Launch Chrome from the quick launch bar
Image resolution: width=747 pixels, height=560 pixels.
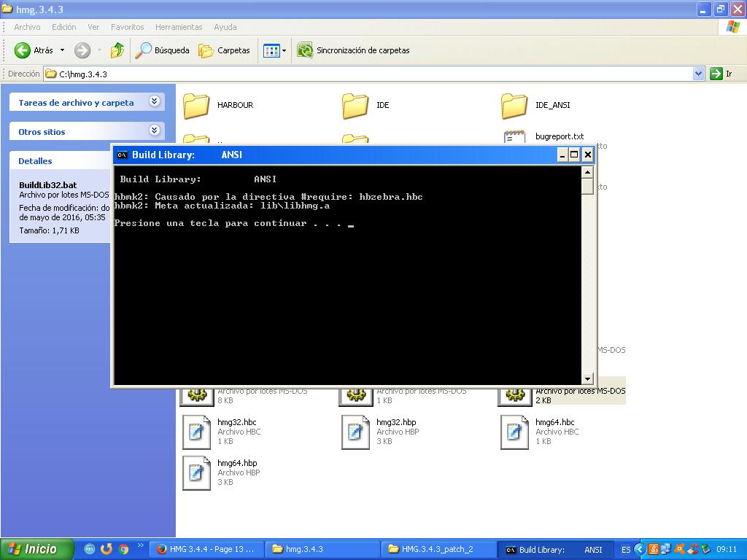[x=123, y=549]
